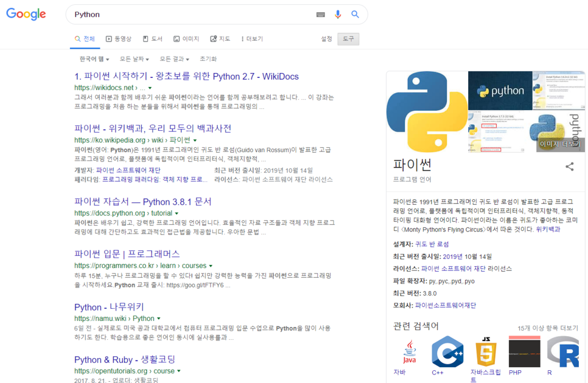
Task: Click 모회사 파이썬소프트웨어재단 link
Action: pos(446,305)
